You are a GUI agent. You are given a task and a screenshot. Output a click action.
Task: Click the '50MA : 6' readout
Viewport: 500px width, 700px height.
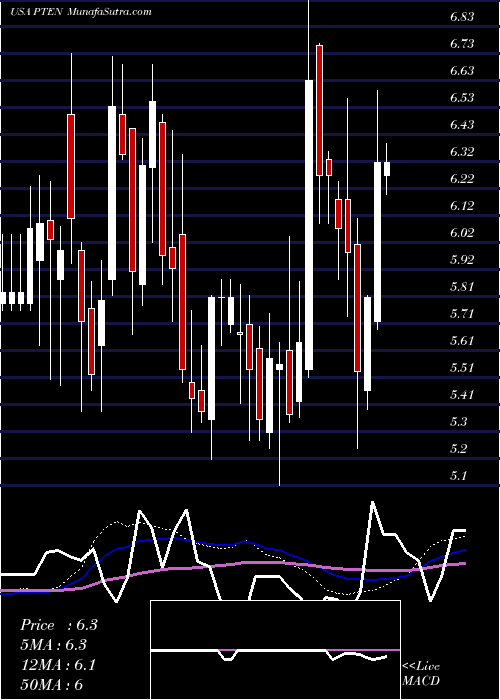click(52, 685)
